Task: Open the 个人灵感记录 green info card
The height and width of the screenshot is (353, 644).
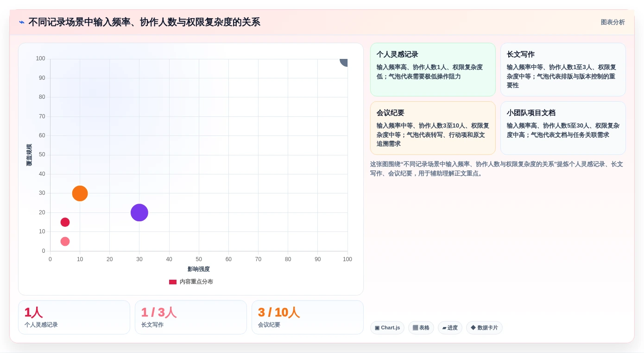Action: click(433, 70)
